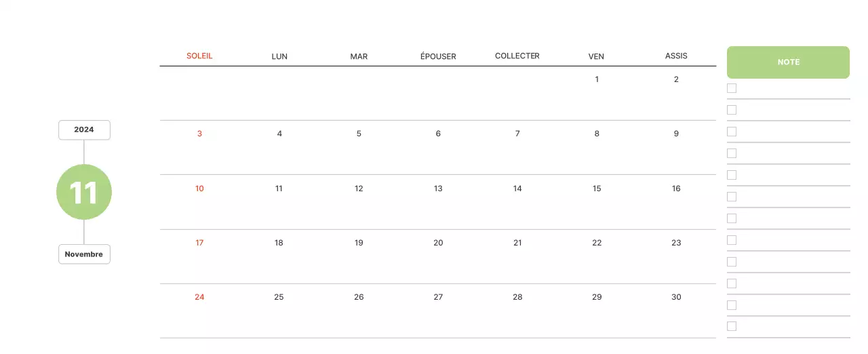Select the COLLECTER column header
868x354 pixels.
click(517, 56)
